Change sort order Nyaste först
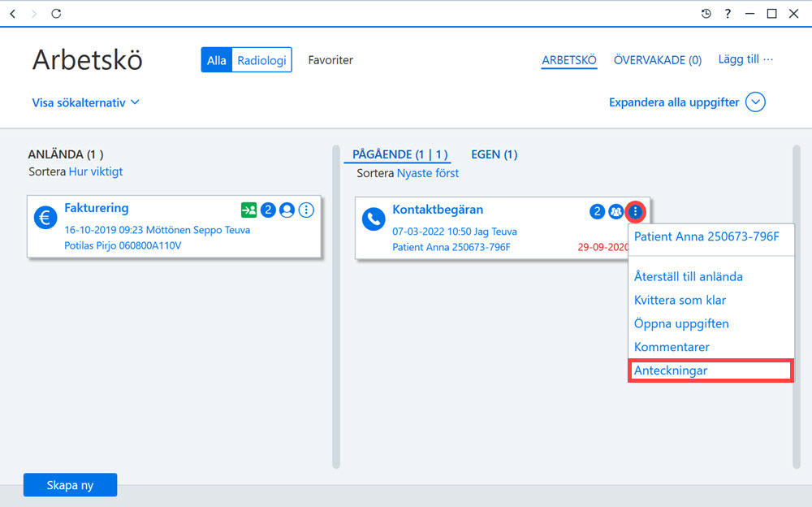812x507 pixels. 428,173
